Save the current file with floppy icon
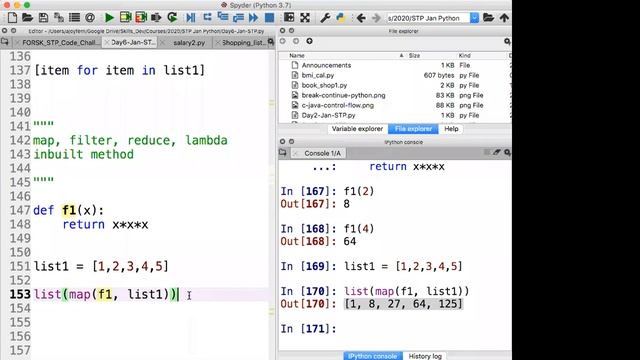The image size is (640, 360). (43, 18)
